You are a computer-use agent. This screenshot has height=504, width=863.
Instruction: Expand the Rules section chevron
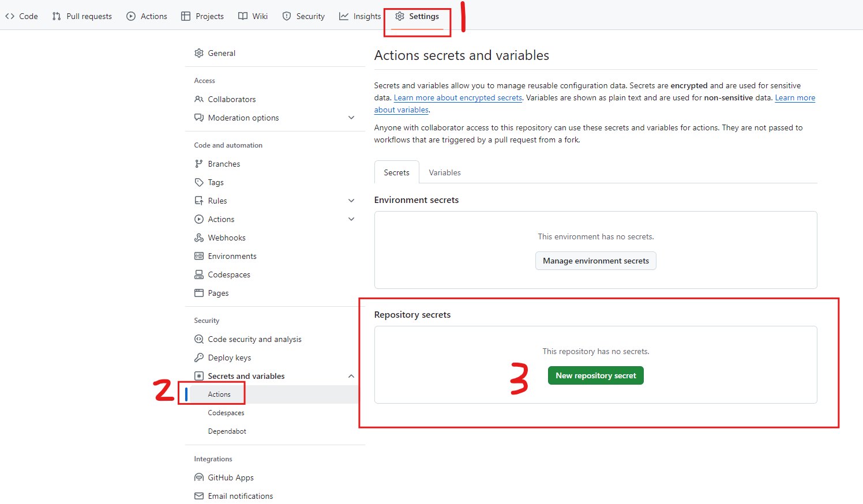pos(351,201)
